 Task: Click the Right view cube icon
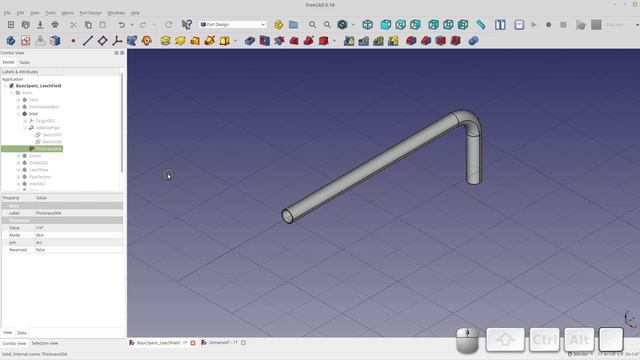tap(415, 24)
